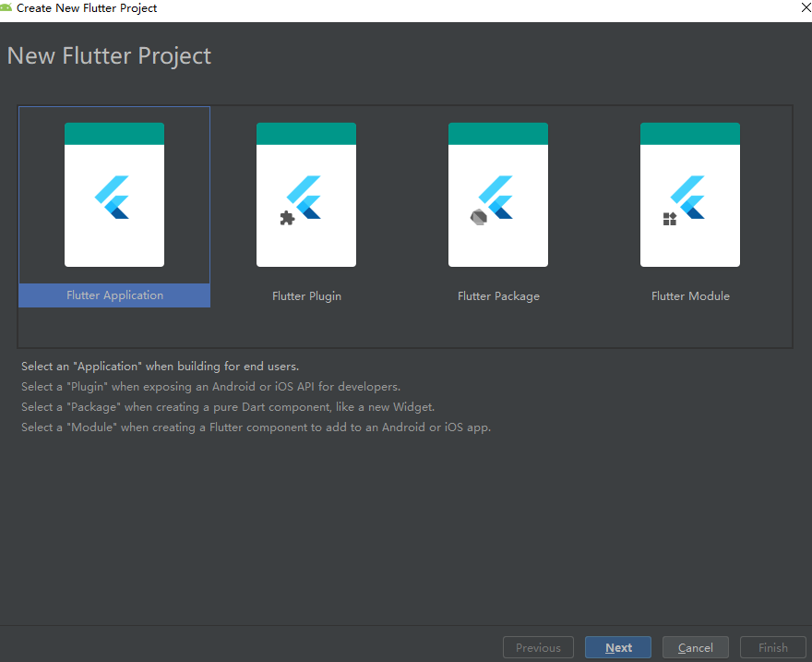
Task: Click the Flutter Application label
Action: point(114,295)
